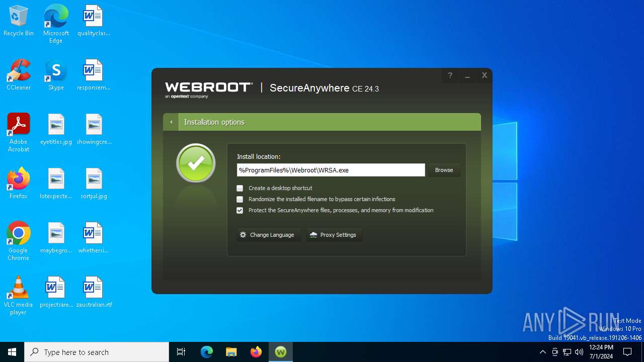644x362 pixels.
Task: Select sortjul.jpg image file
Action: (x=94, y=184)
